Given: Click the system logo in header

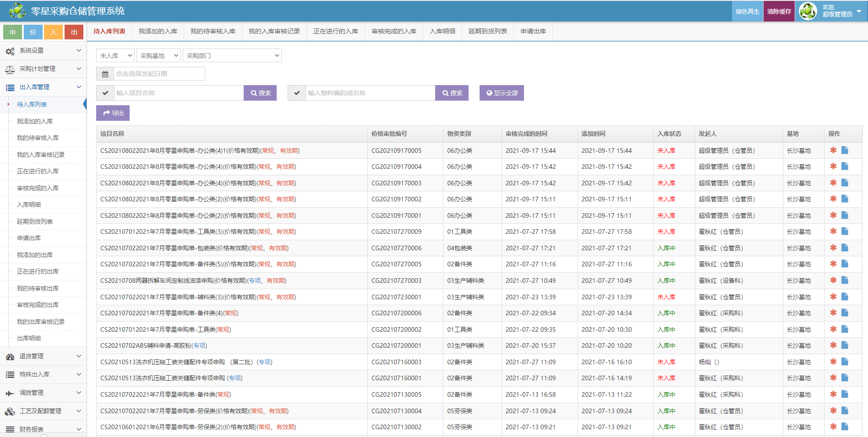Looking at the screenshot, I should pos(17,11).
